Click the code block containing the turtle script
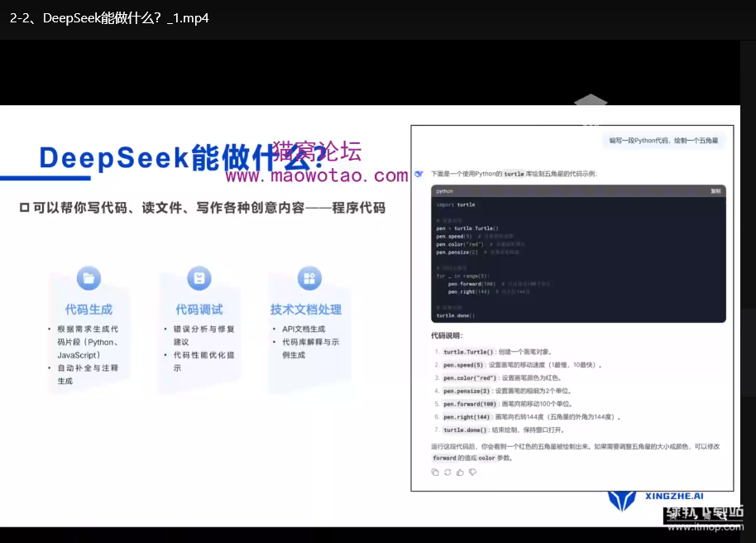The height and width of the screenshot is (543, 756). click(x=578, y=254)
